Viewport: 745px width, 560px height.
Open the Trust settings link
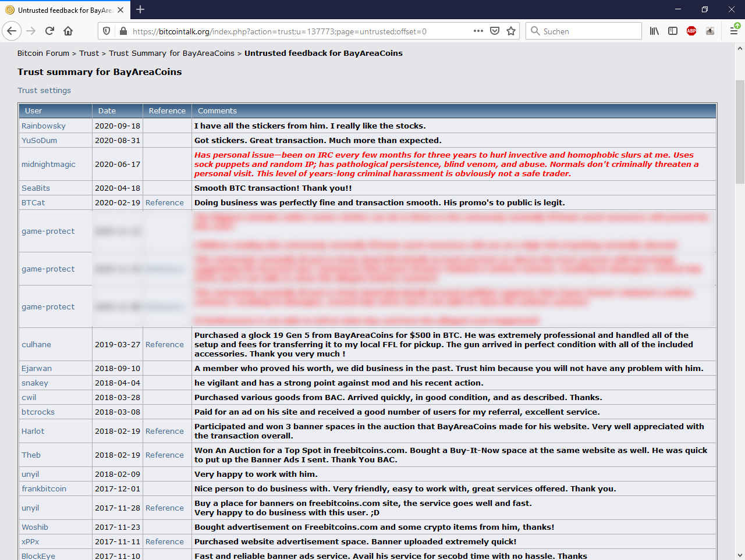[x=44, y=90]
